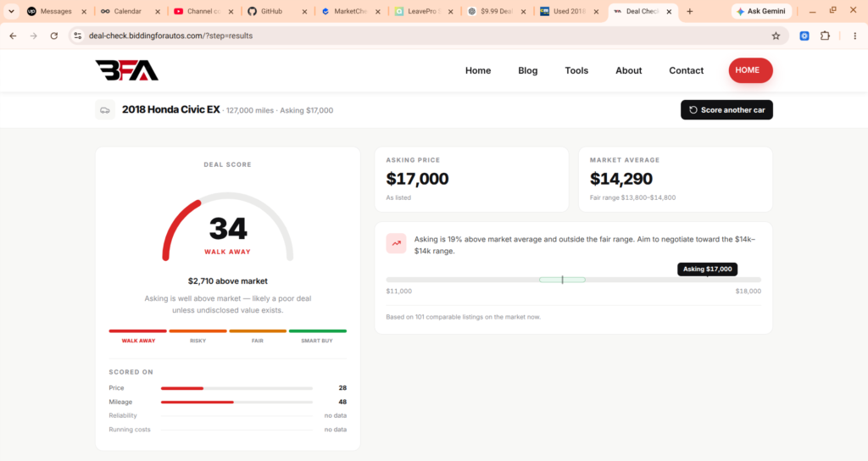Image resolution: width=868 pixels, height=461 pixels.
Task: Close the Calendar tab
Action: (157, 11)
